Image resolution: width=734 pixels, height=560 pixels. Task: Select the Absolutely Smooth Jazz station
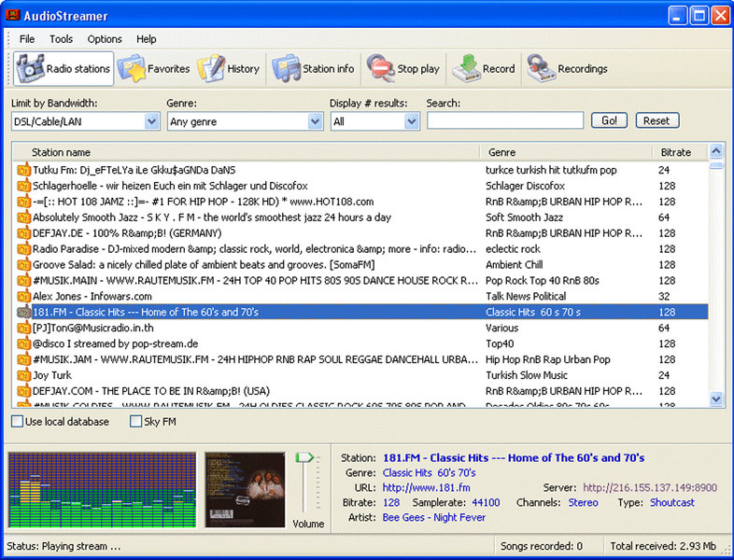pos(360,217)
